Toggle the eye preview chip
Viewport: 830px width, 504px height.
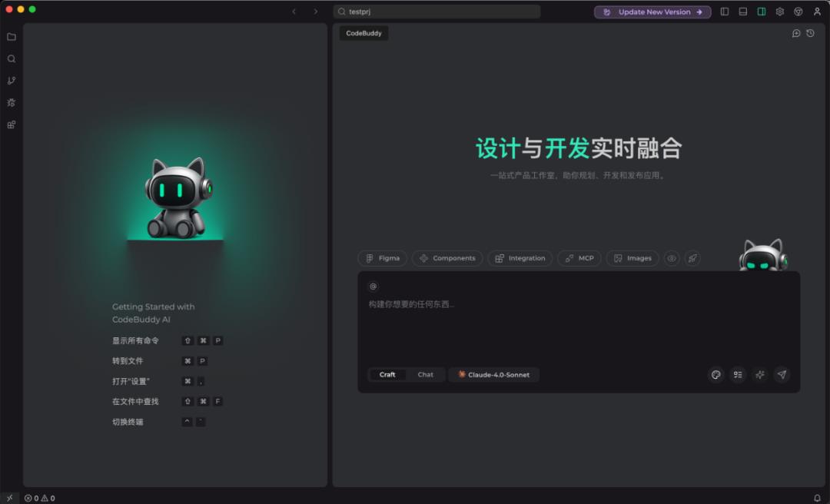point(672,258)
